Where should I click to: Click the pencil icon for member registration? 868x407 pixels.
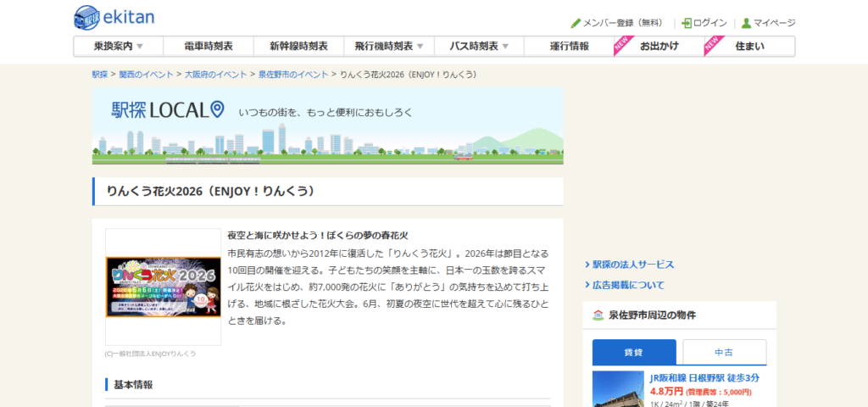point(576,23)
